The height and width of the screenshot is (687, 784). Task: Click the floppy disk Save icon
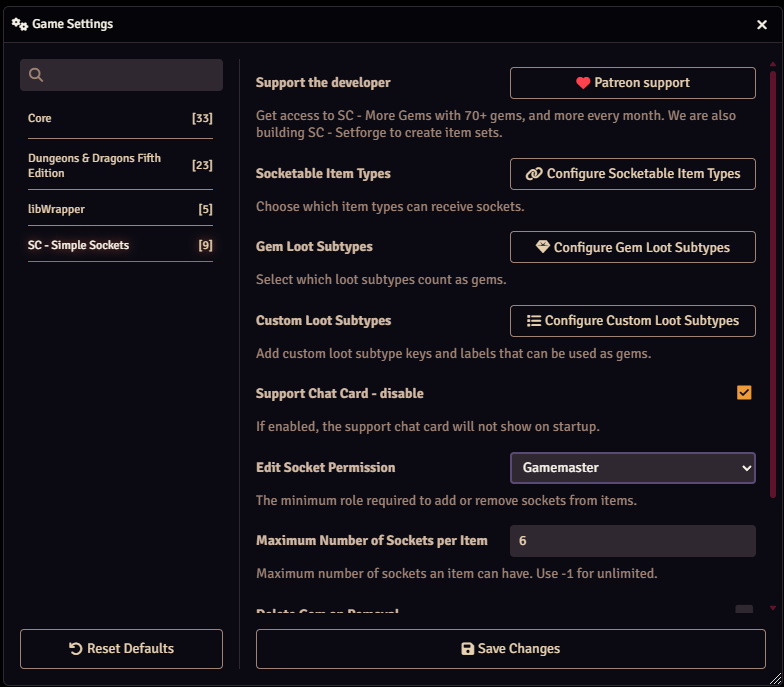467,649
